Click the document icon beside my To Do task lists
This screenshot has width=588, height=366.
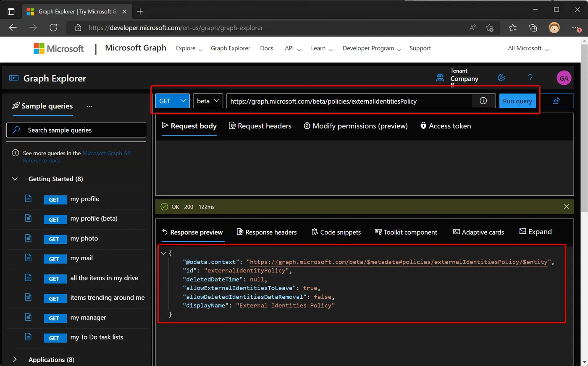click(28, 337)
